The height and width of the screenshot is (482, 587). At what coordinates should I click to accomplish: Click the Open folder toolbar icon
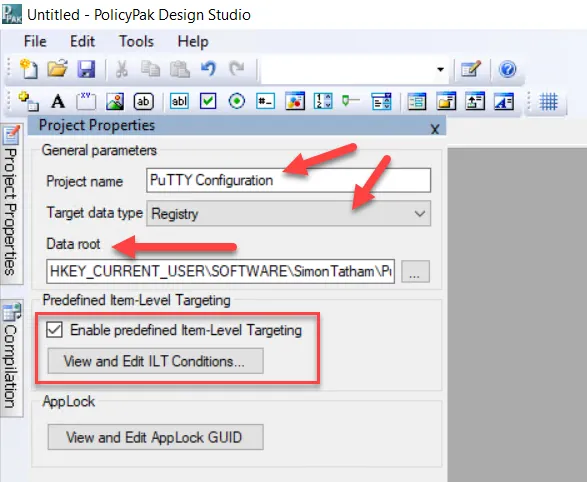[57, 69]
